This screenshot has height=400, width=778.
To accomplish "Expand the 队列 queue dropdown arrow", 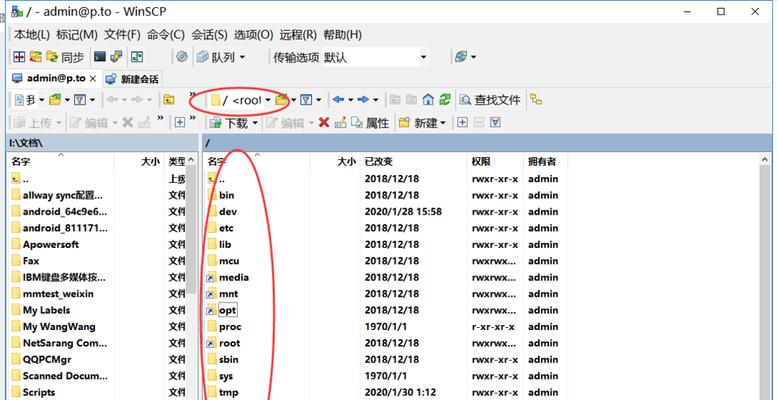I will coord(242,58).
